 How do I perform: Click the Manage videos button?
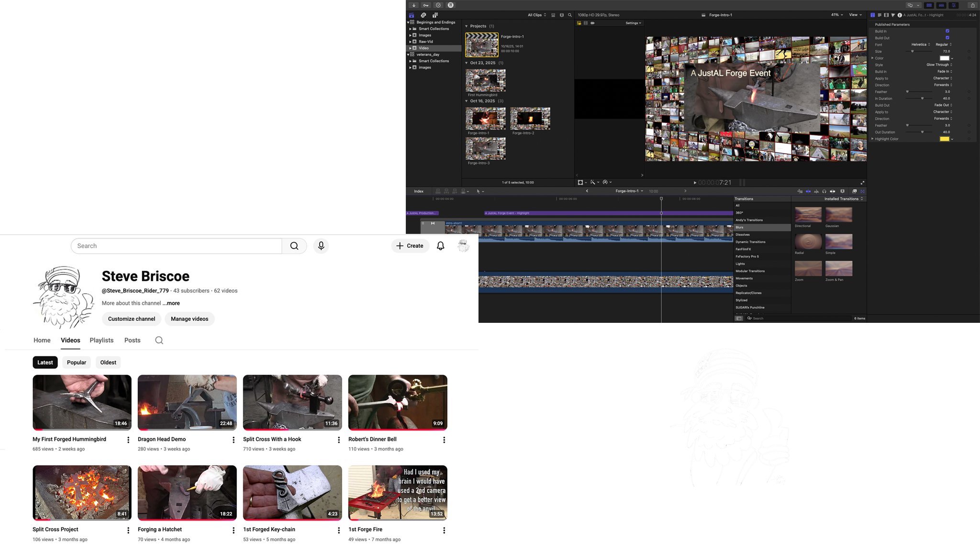189,319
